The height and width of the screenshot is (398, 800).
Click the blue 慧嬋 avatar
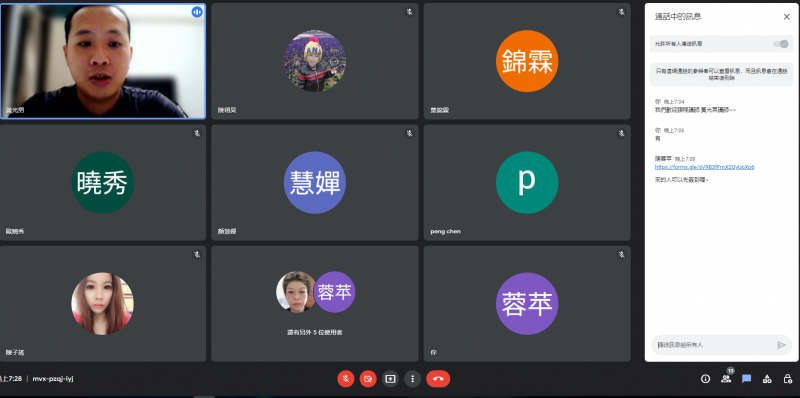coord(315,183)
